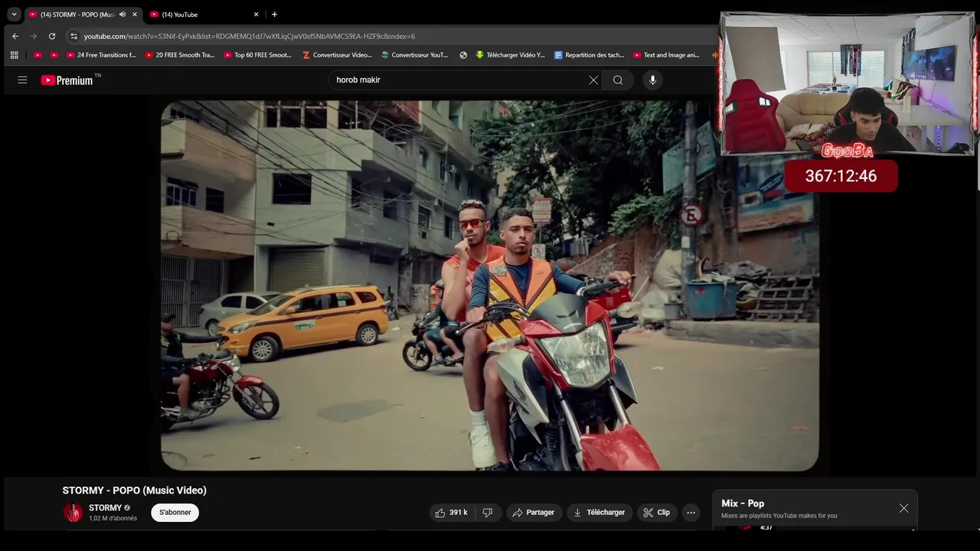Open the Convertisseur YouT... bookmark
Screen dimensions: 980x551
(415, 55)
